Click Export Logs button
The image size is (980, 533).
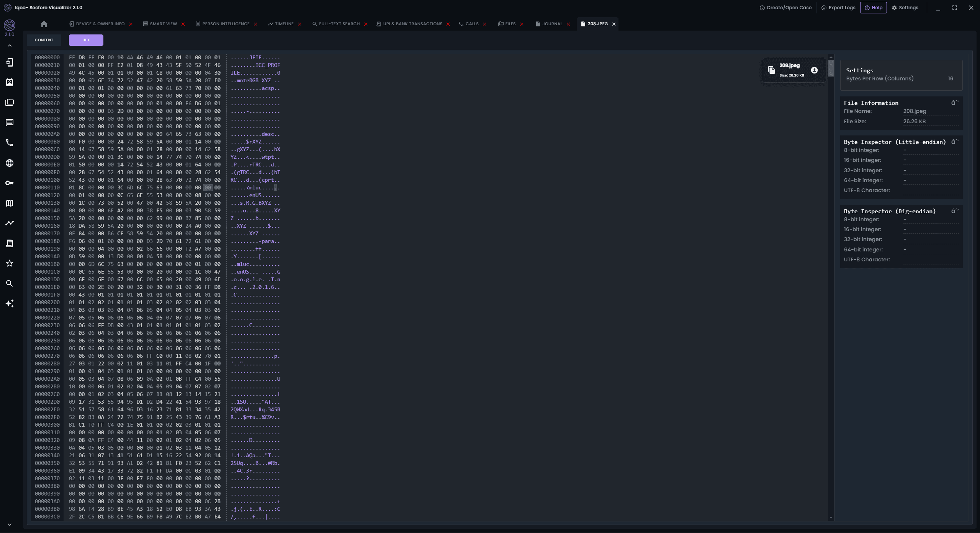tap(838, 8)
